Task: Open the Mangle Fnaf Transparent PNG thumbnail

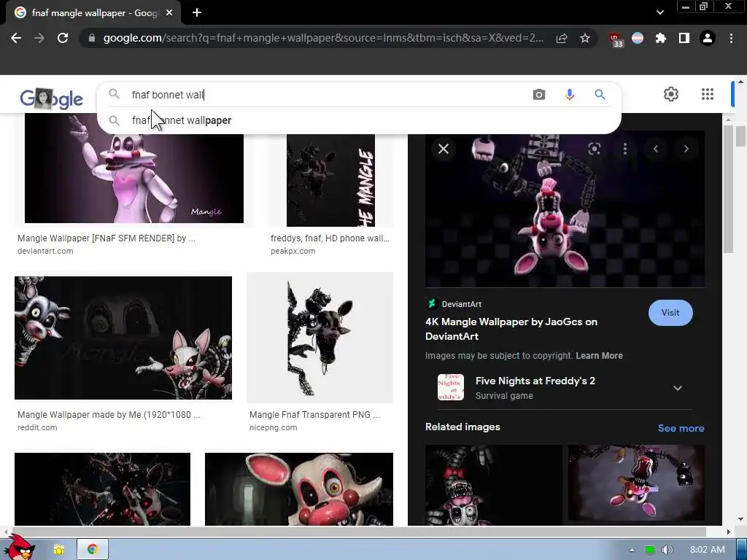Action: pyautogui.click(x=320, y=338)
